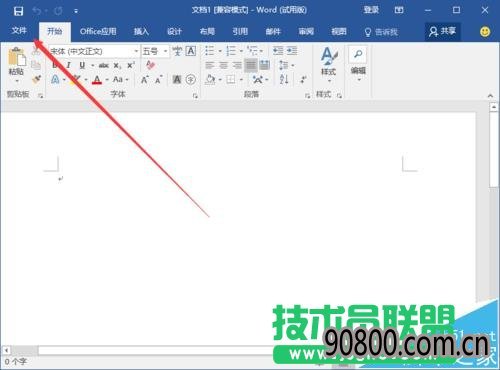Open the 插入 ribbon tab
Viewport: 500px width, 370px height.
click(x=141, y=31)
